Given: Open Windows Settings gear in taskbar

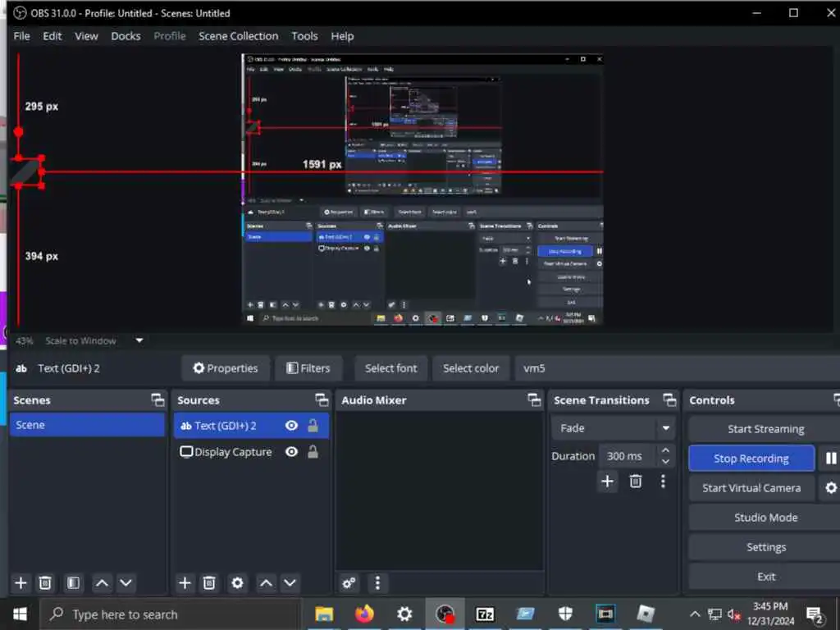Looking at the screenshot, I should coord(404,614).
